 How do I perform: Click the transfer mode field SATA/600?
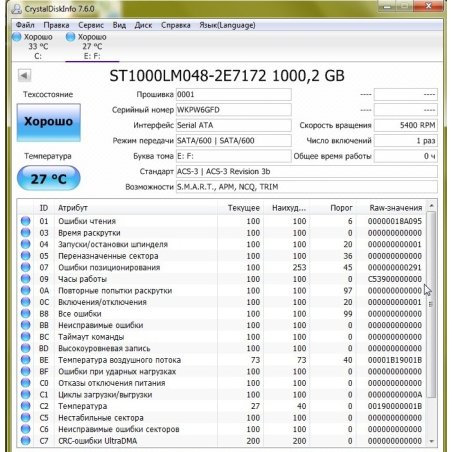coord(234,141)
